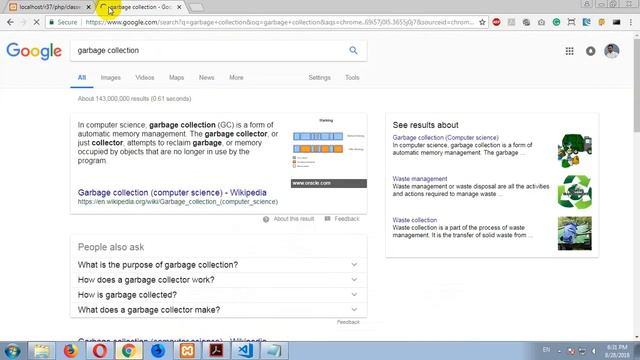Click the camera screenshot extension icon
640x360 pixels.
[x=541, y=22]
